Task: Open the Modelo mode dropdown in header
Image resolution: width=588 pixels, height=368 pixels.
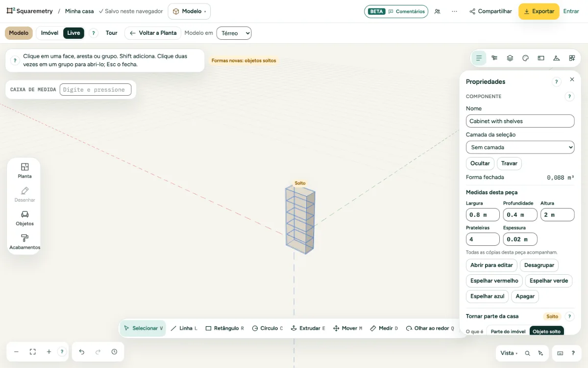Action: click(189, 11)
